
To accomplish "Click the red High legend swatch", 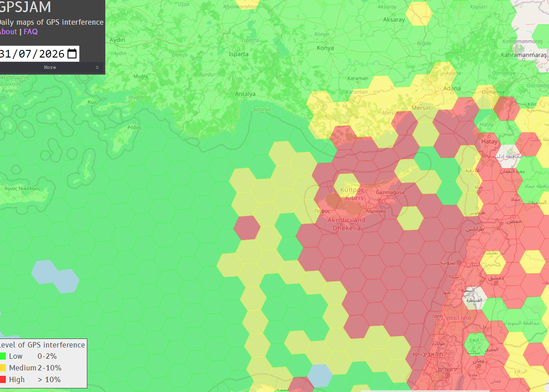I will tap(3, 379).
